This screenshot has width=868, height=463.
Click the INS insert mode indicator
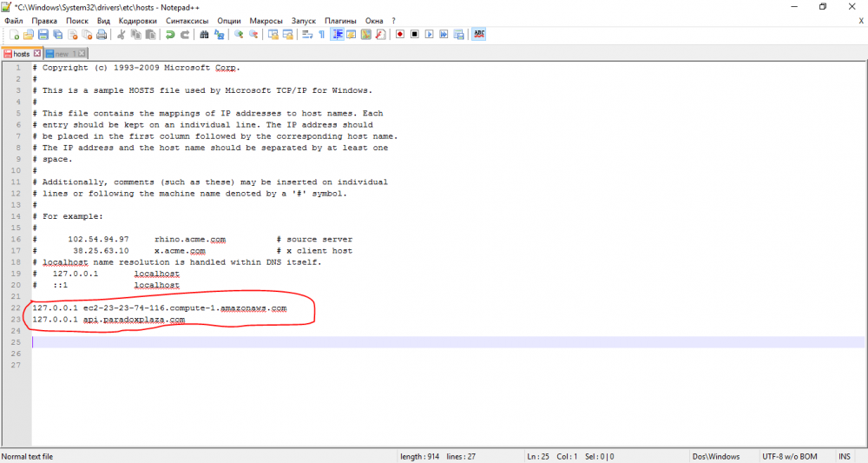pyautogui.click(x=845, y=456)
